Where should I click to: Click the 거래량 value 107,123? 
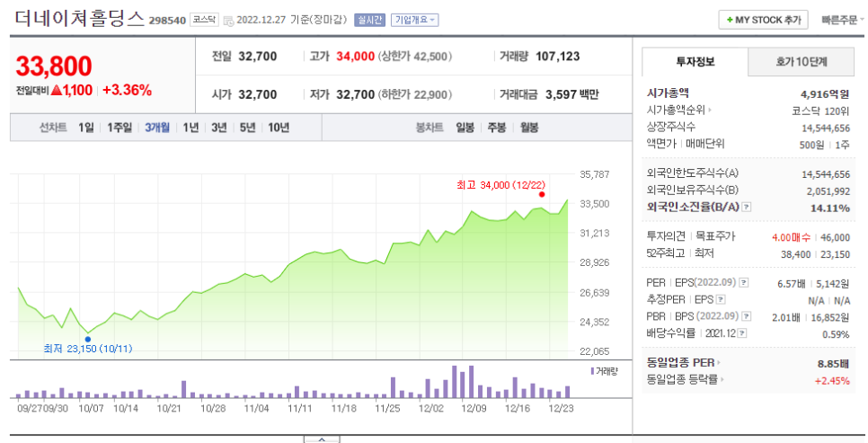(557, 57)
